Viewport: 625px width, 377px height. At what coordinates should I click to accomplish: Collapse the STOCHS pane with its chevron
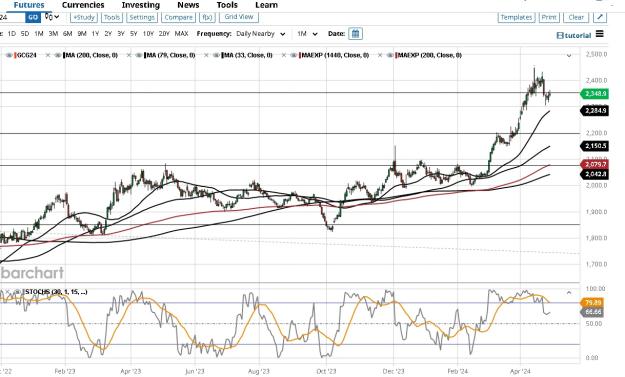(569, 293)
